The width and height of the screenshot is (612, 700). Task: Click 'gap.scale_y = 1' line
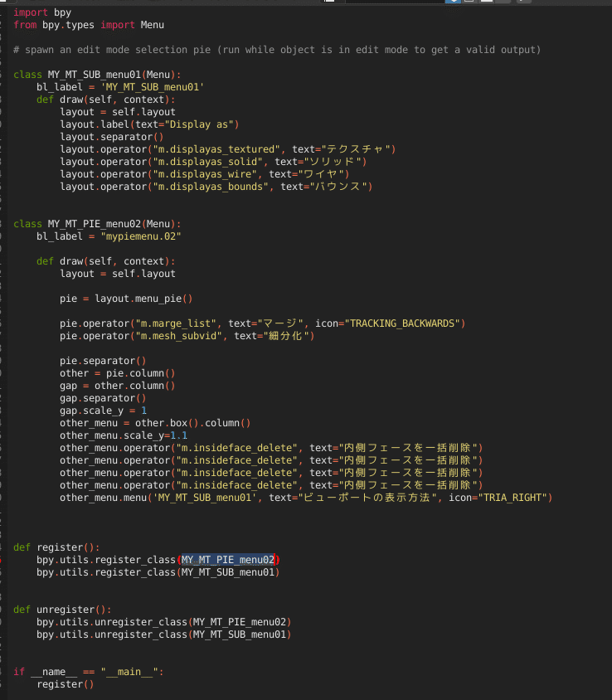pos(103,411)
